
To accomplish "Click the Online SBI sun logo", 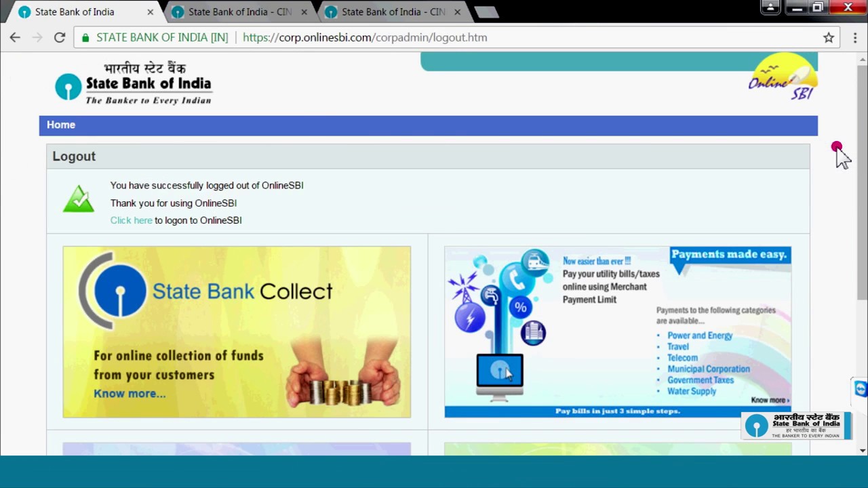I will pyautogui.click(x=783, y=77).
